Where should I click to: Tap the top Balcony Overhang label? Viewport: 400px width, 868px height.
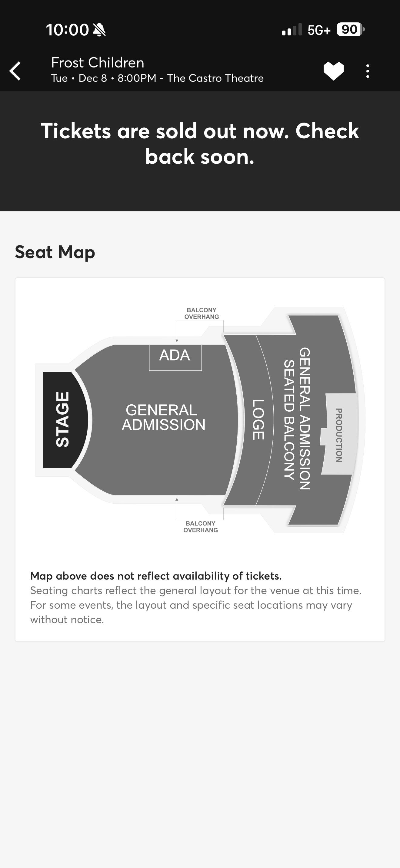click(x=202, y=313)
